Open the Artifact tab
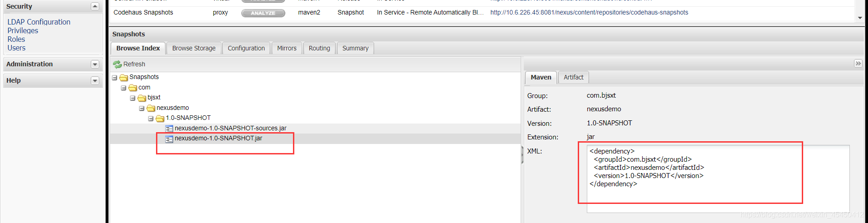 tap(573, 77)
